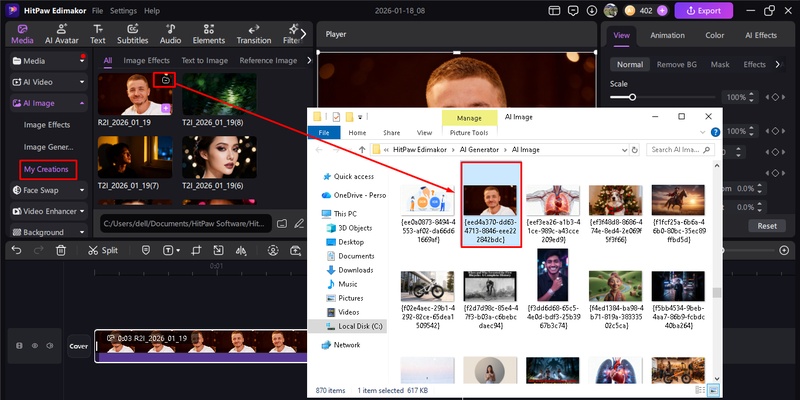Click the open-folder icon on R2I_2026_01_19 thumbnail
The width and height of the screenshot is (800, 400).
click(x=166, y=79)
